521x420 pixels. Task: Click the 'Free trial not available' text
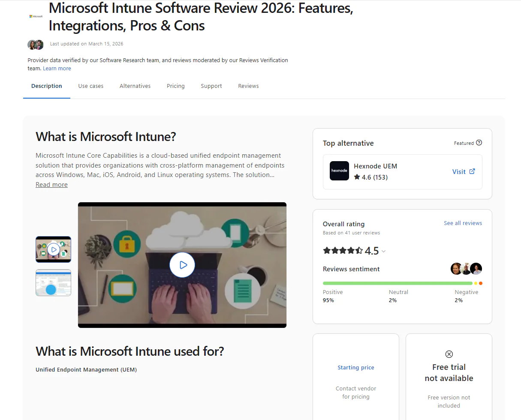click(449, 373)
